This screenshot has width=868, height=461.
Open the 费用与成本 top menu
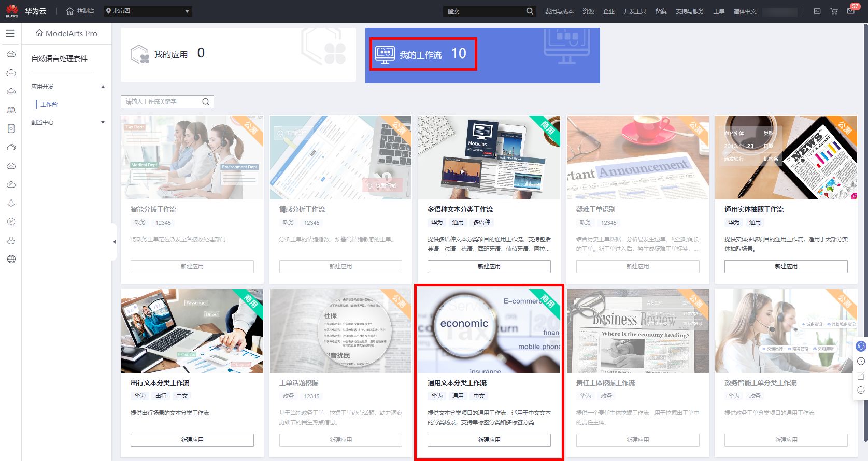[x=559, y=11]
